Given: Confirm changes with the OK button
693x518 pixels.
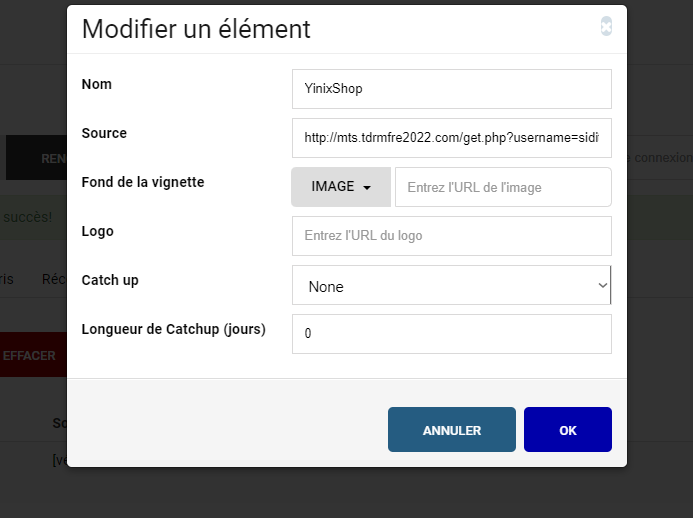Looking at the screenshot, I should coord(567,430).
